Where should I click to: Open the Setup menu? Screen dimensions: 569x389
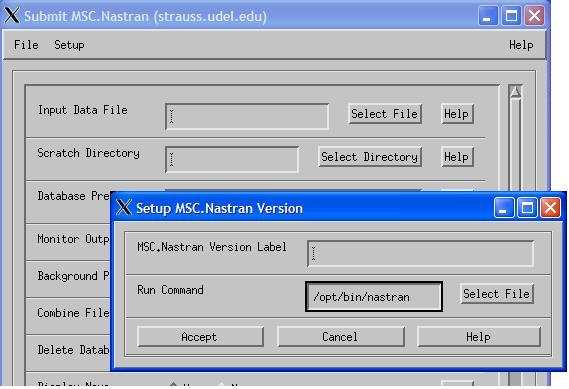(x=69, y=45)
